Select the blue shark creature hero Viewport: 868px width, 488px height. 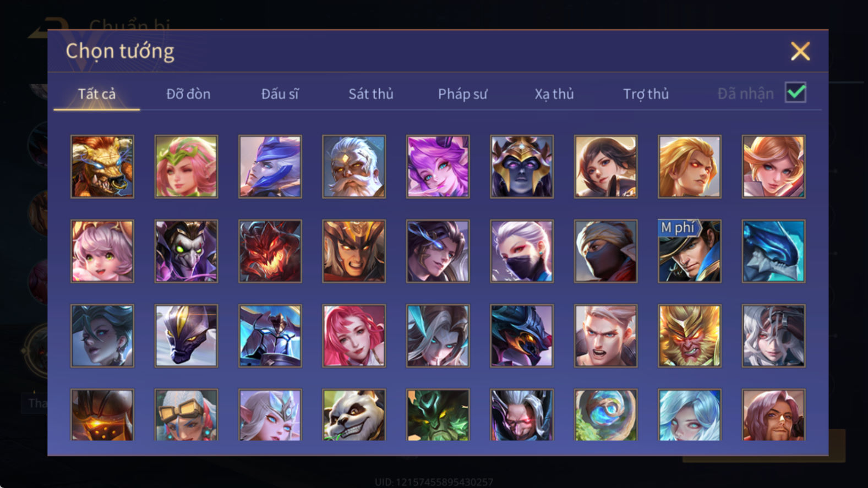(773, 251)
